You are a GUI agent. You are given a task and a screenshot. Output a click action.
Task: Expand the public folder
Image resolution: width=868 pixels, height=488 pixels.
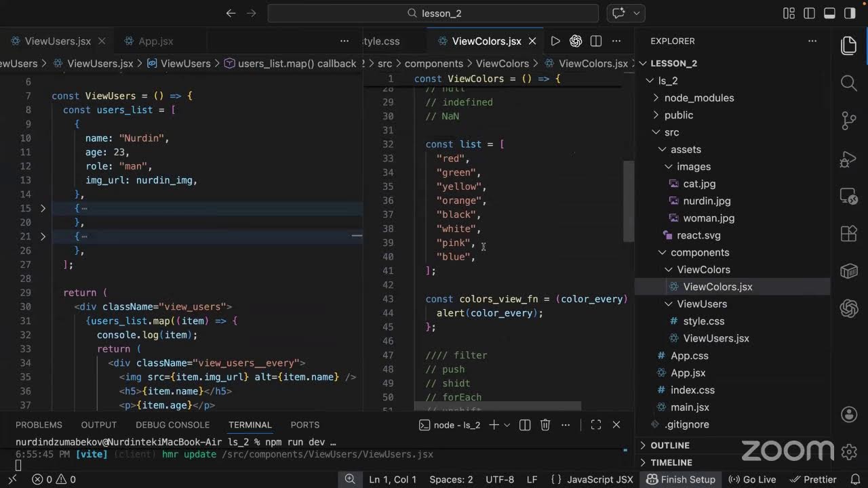tap(679, 115)
